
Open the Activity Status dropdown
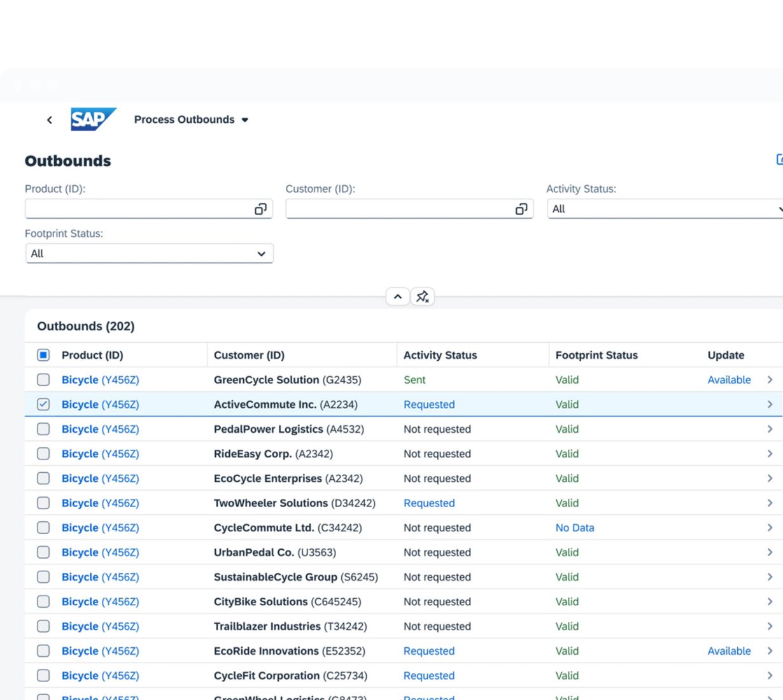coord(662,209)
